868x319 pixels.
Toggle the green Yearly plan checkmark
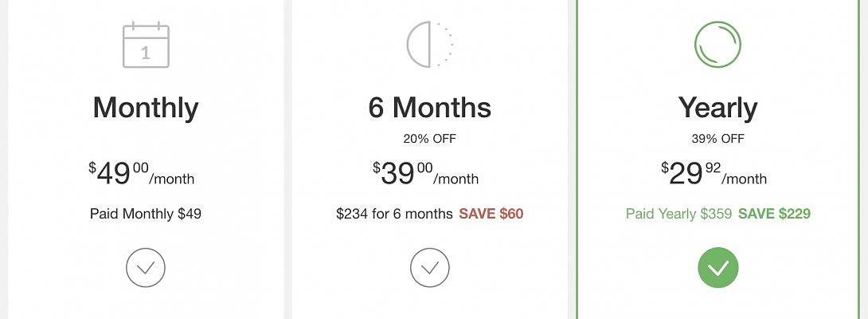pos(718,268)
